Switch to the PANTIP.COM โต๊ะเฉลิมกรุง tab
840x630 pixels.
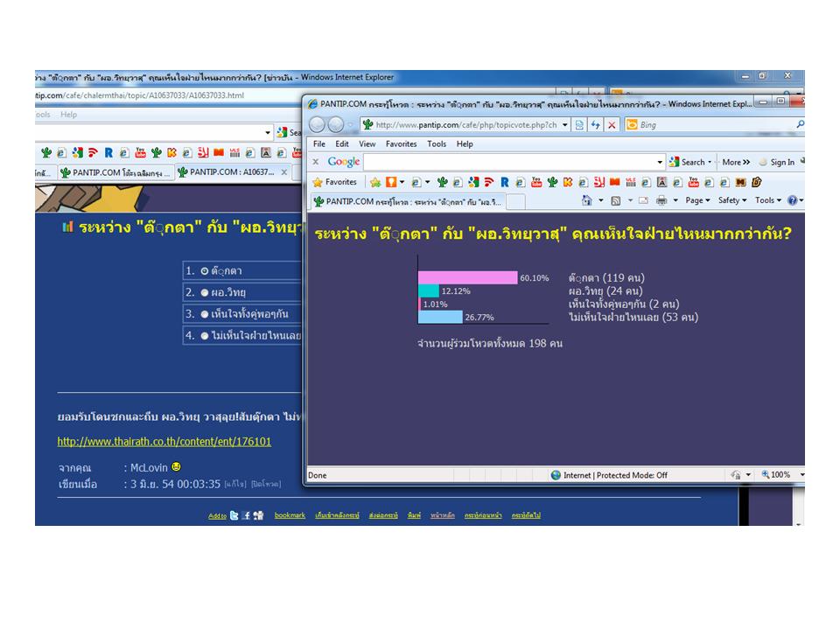[115, 172]
